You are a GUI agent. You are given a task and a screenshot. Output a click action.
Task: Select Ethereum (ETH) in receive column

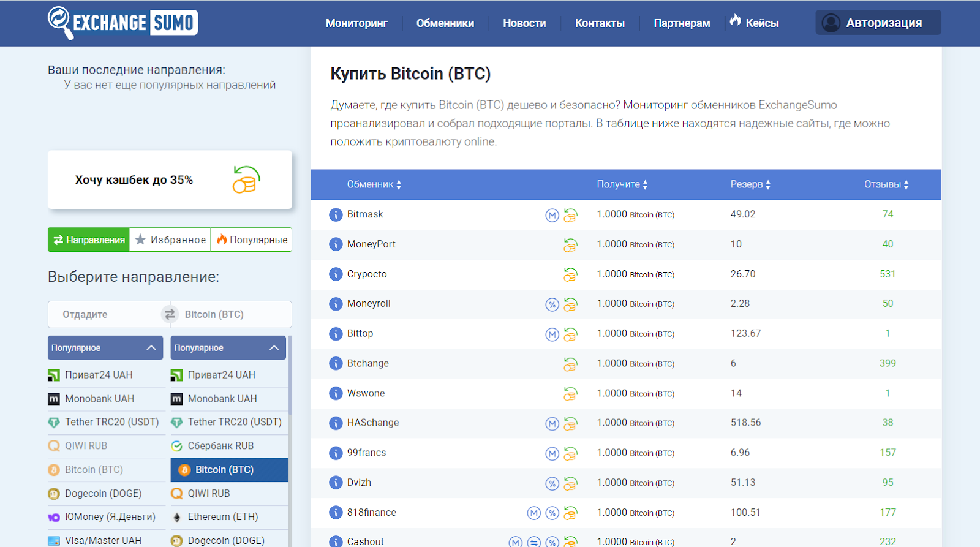228,517
